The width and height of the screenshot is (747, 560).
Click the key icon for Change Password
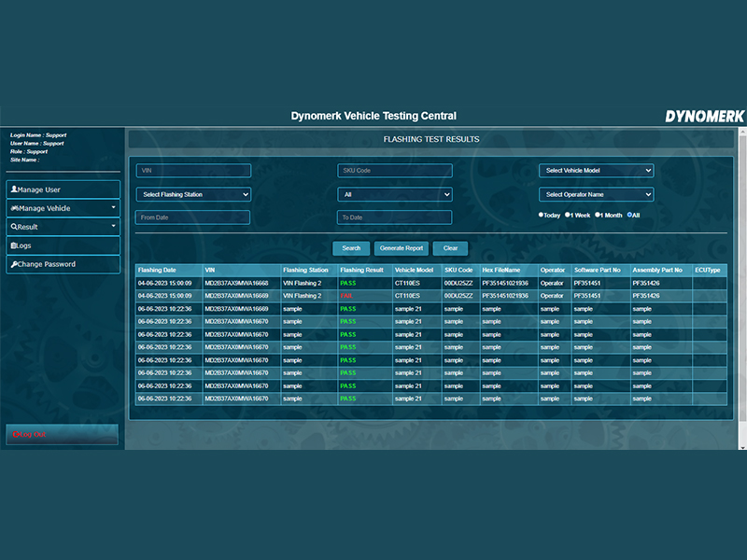(13, 264)
